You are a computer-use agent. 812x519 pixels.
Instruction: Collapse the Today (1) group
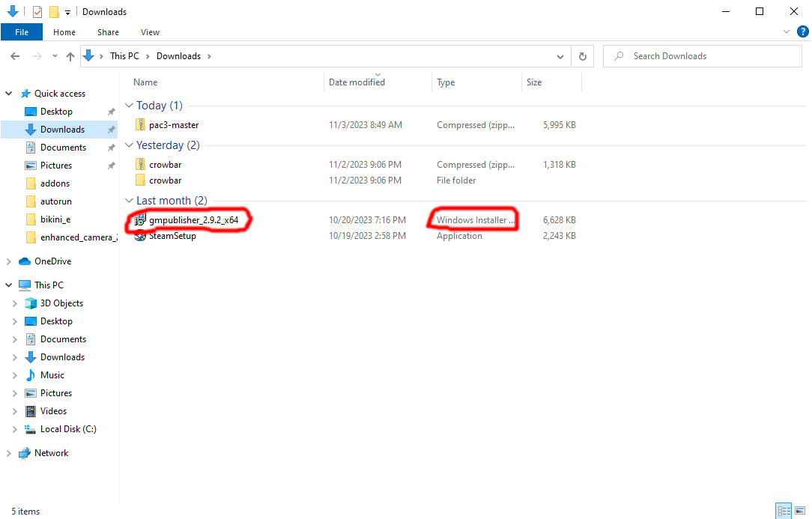(129, 105)
